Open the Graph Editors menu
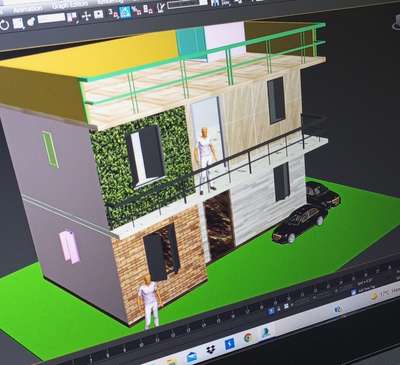Viewport: 400px width, 365px height. 70,5
